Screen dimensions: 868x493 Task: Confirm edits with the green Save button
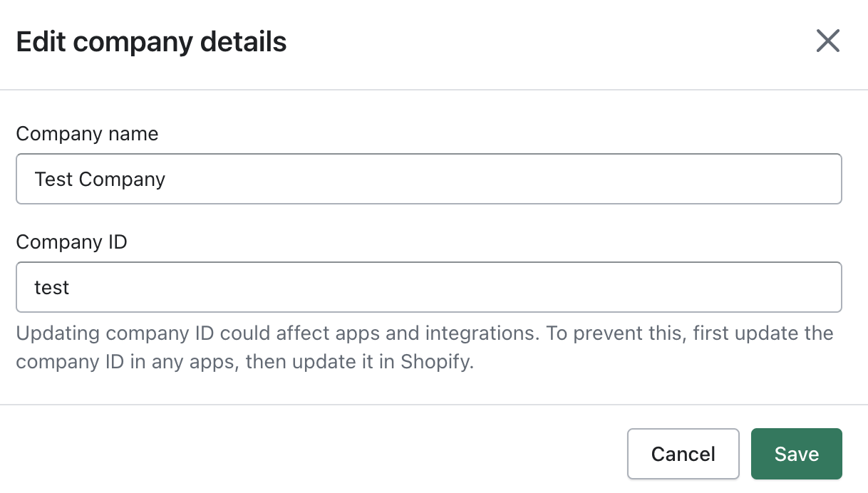pos(796,454)
